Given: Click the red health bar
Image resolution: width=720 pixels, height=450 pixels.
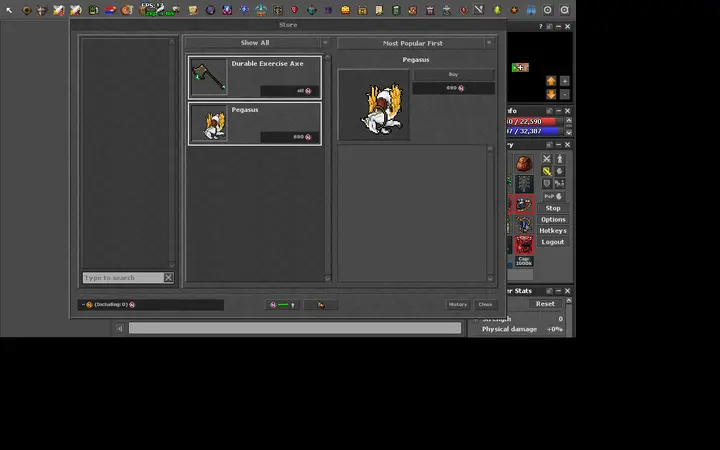Looking at the screenshot, I should pos(535,122).
